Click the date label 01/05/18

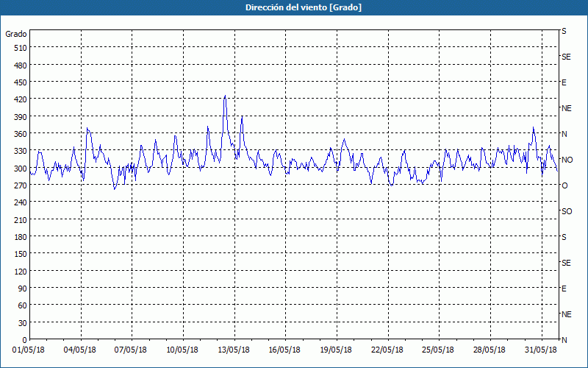(29, 350)
